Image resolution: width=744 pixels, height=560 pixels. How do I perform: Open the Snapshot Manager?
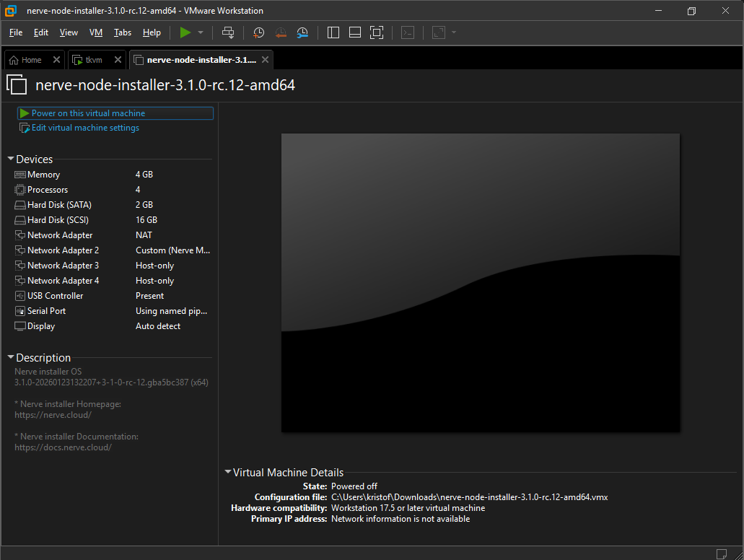(302, 32)
